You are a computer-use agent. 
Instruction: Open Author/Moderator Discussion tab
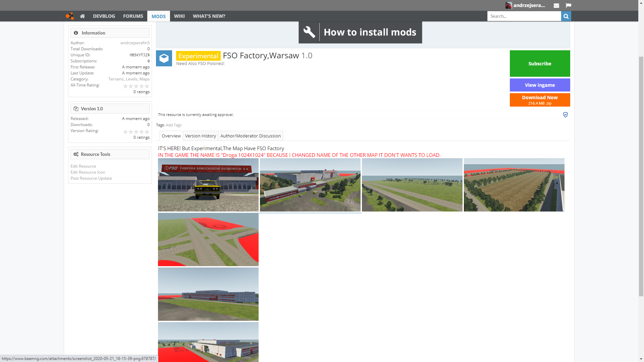(x=251, y=136)
